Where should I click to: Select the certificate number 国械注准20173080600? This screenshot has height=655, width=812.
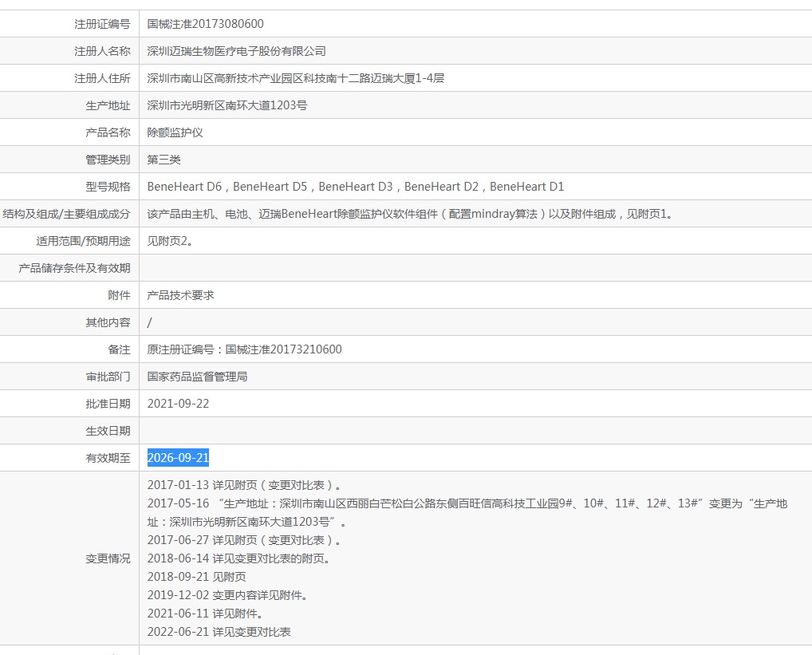[205, 24]
